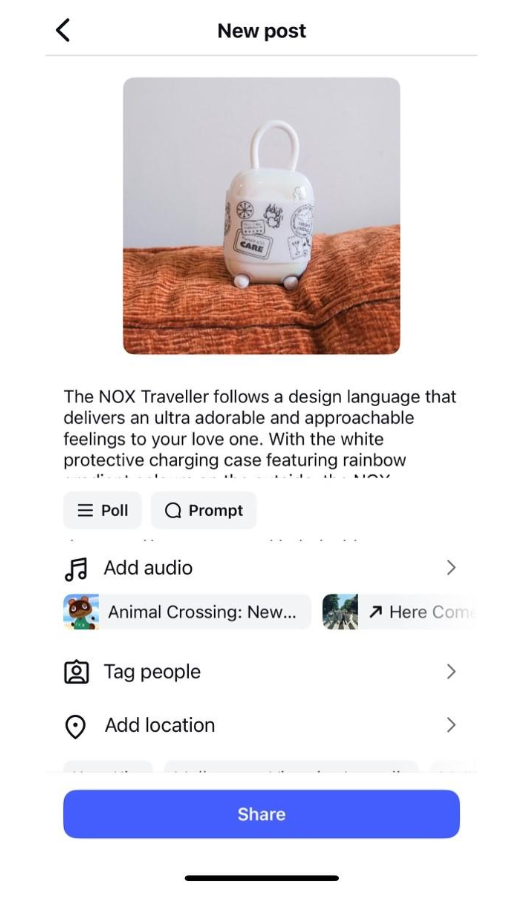Expand Tag people chevron
The image size is (525, 900).
click(x=451, y=672)
